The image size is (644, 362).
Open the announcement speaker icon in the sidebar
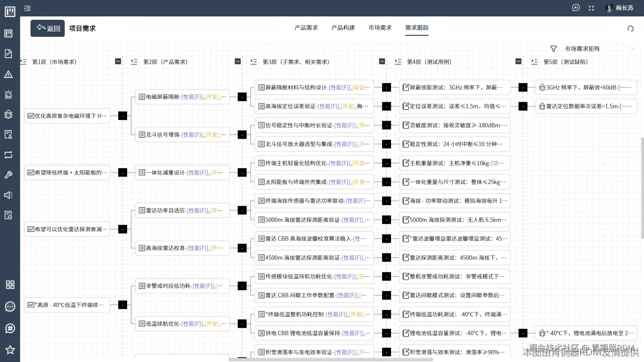pyautogui.click(x=8, y=195)
